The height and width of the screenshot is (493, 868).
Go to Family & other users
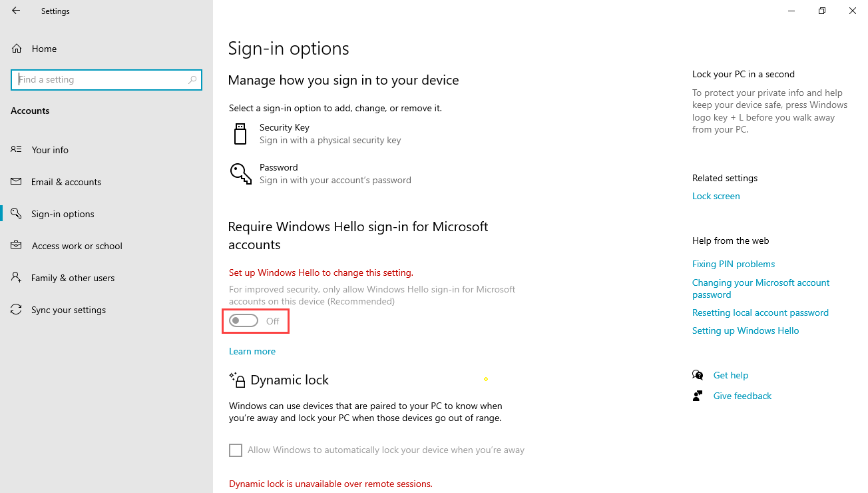click(x=73, y=278)
